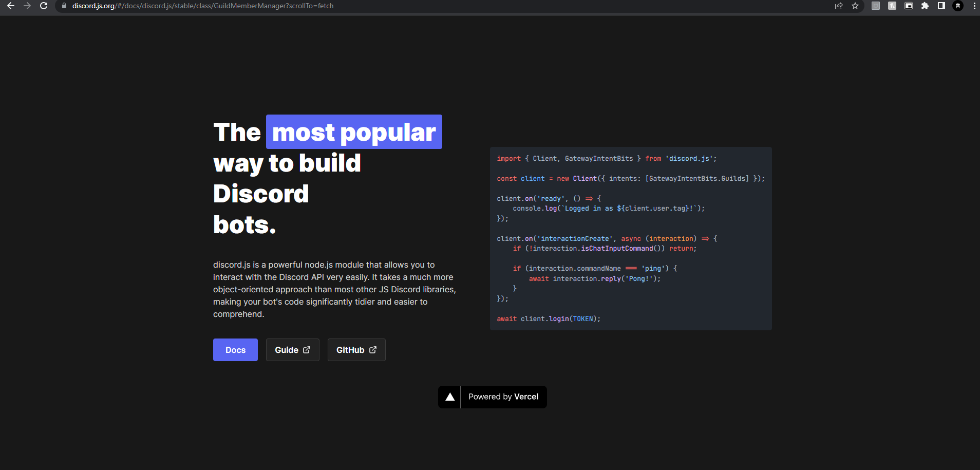This screenshot has height=470, width=980.
Task: Click the import line in the code sample
Action: pyautogui.click(x=607, y=159)
